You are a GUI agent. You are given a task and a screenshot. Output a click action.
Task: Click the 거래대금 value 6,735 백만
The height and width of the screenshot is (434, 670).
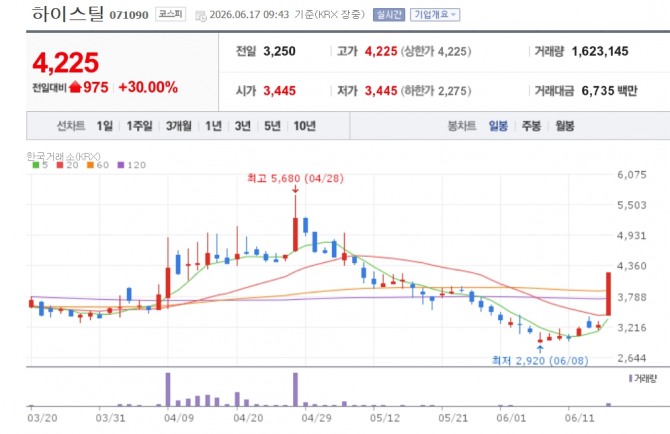pos(609,91)
